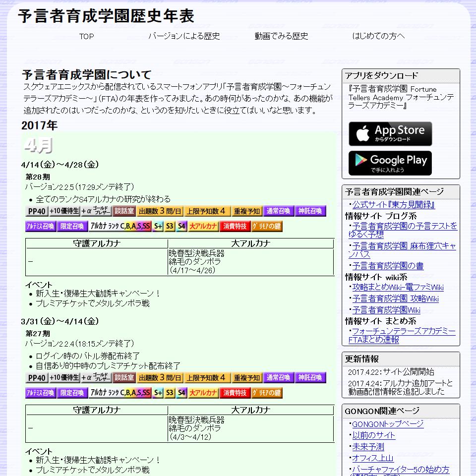Click the 自信あり的中時のプレミアチケット配布終了 bullet
Viewport: 476px width, 476px height.
pyautogui.click(x=108, y=366)
